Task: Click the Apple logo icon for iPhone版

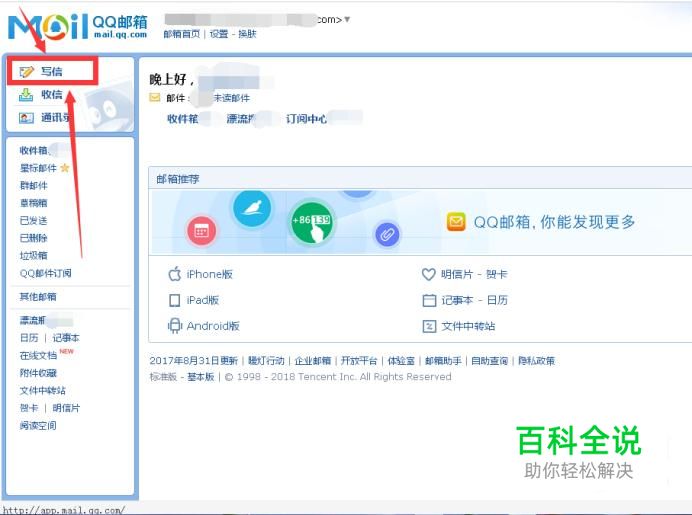Action: pos(175,274)
